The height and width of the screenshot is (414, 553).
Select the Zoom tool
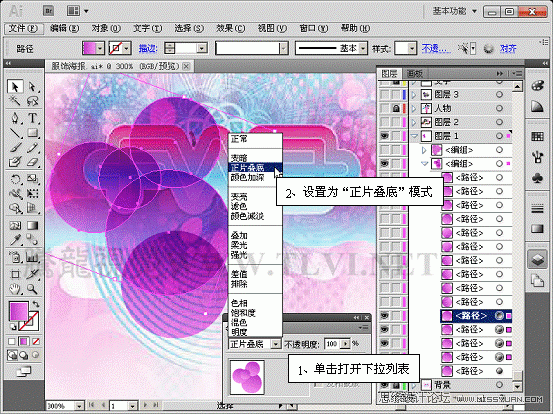(x=32, y=289)
